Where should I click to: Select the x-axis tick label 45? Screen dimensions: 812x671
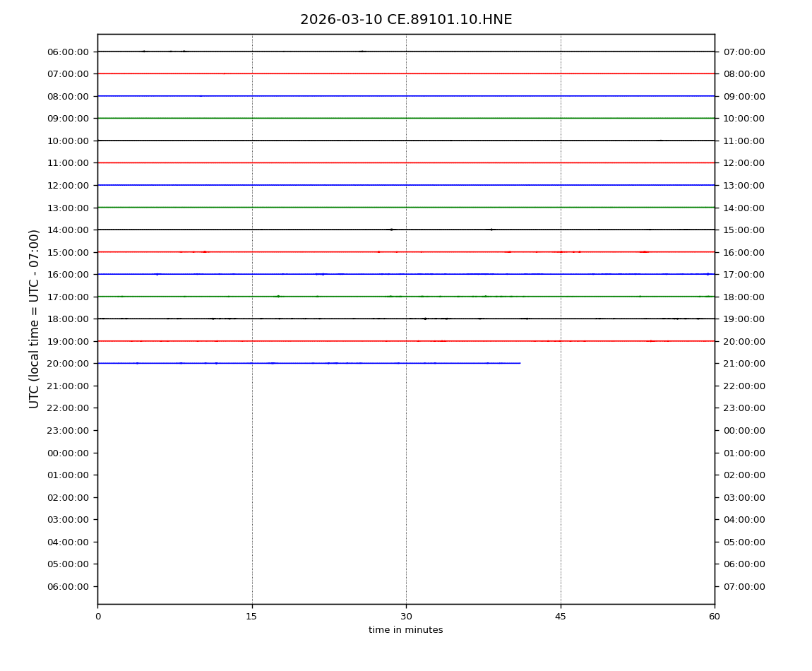coord(561,617)
